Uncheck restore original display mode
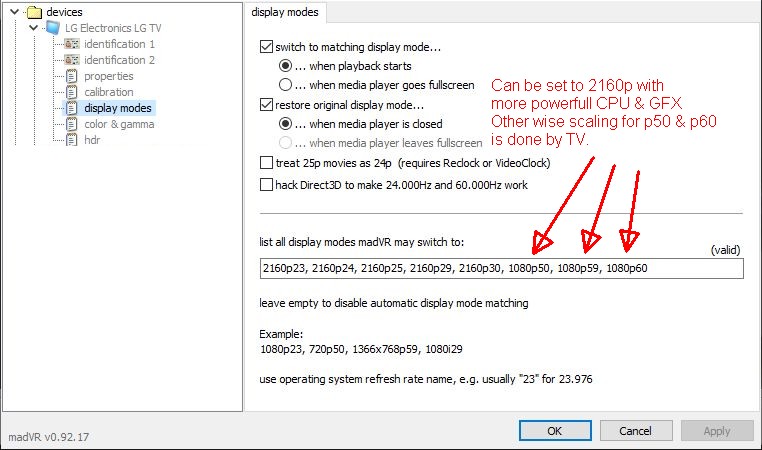Image resolution: width=762 pixels, height=450 pixels. point(266,104)
